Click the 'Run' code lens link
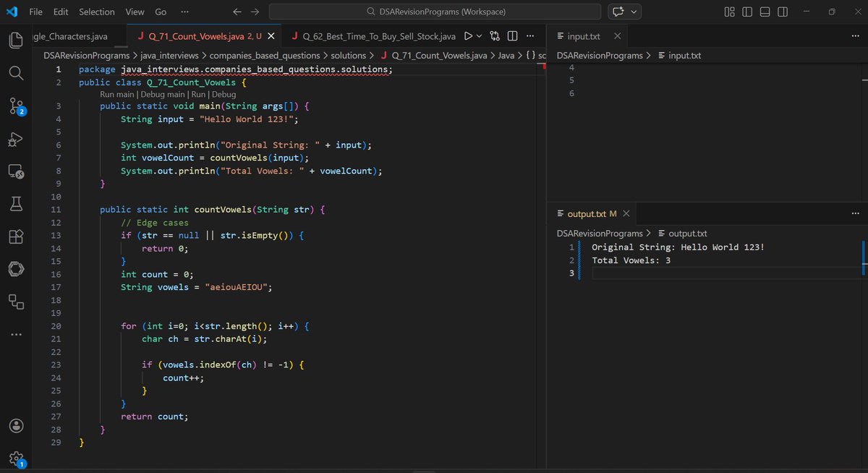868x473 pixels. [x=197, y=94]
